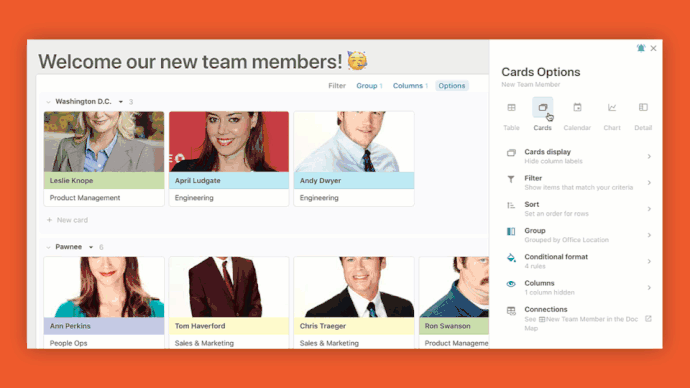Open Conditional format paint bucket option
The height and width of the screenshot is (388, 690).
tap(511, 258)
